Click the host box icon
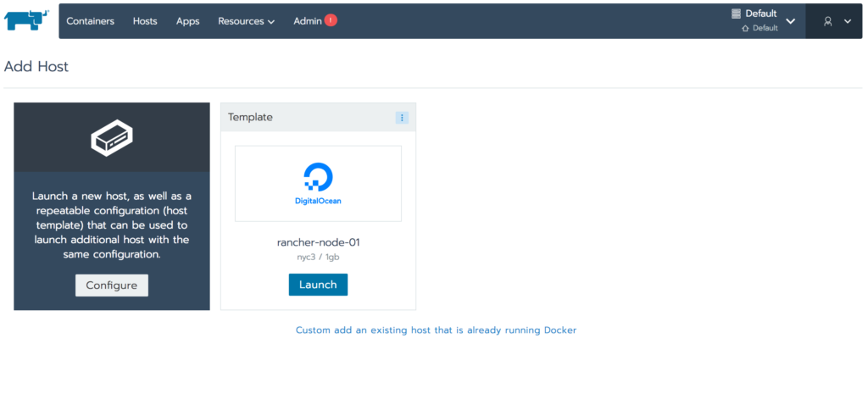Screen dimensions: 868x399 (x=112, y=137)
